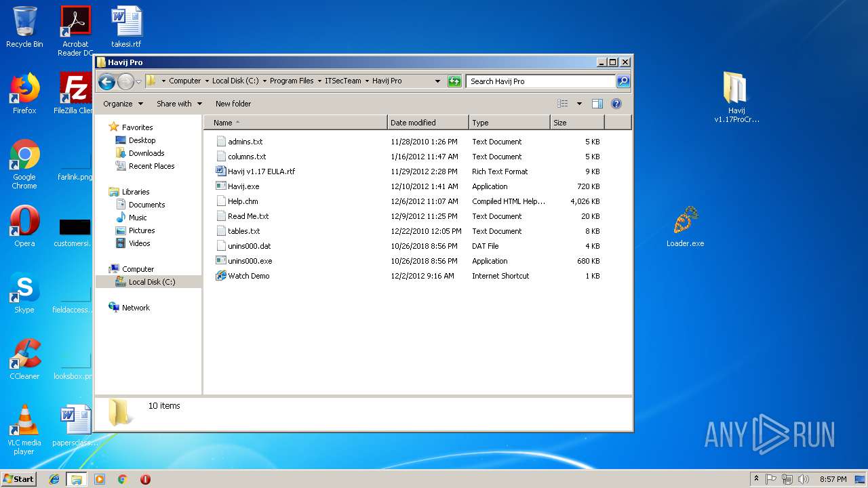Sort by the Size column header

(x=577, y=123)
